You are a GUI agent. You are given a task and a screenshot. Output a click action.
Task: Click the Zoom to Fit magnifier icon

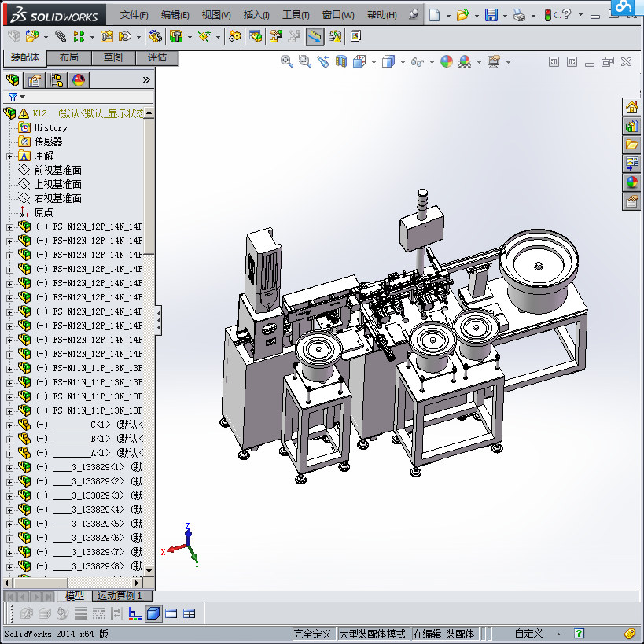pyautogui.click(x=287, y=61)
